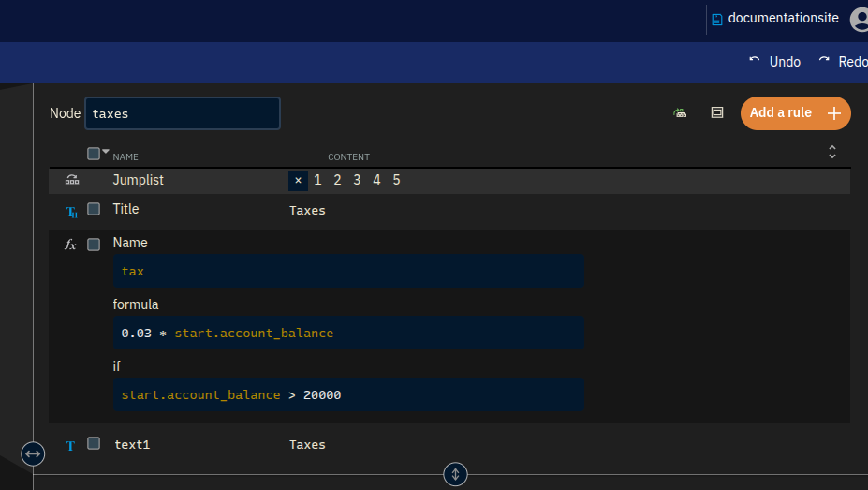Check the text1 rule checkbox
Image resolution: width=868 pixels, height=490 pixels.
point(94,443)
